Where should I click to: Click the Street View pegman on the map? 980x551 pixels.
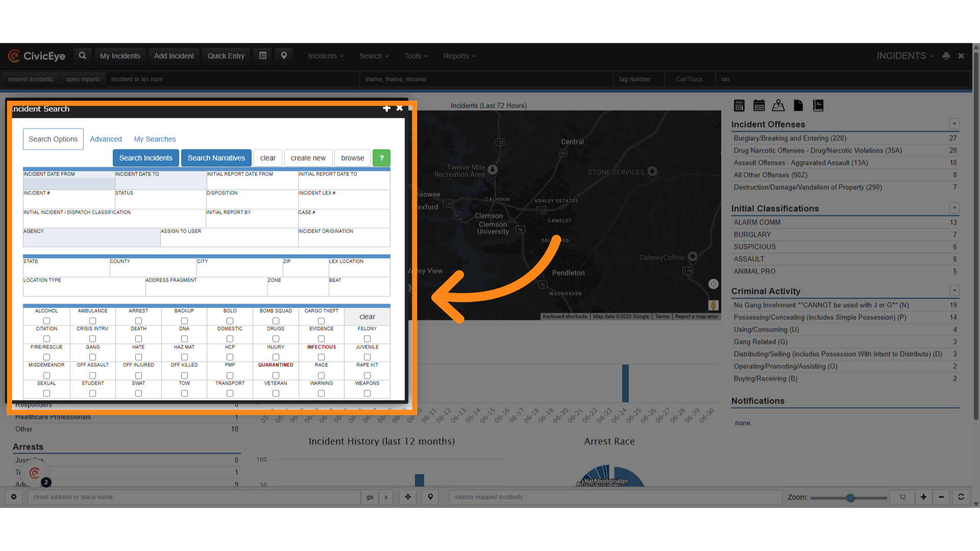[714, 305]
